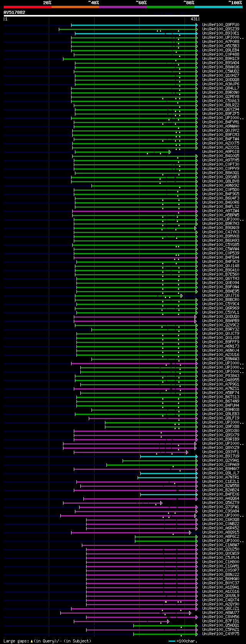This screenshot has height=644, width=246.
Task: Click the UniRef100_A8Q915 label
Action: [221, 533]
